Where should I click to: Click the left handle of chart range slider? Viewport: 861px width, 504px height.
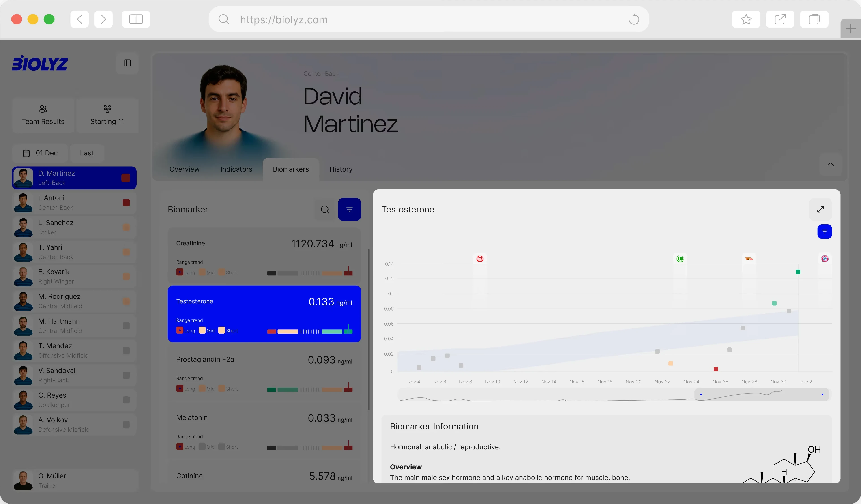point(701,394)
